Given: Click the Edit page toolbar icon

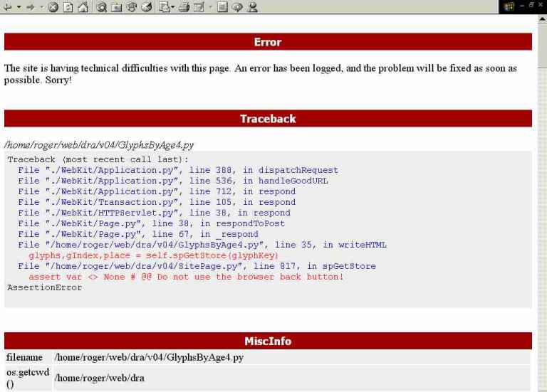Looking at the screenshot, I should coord(199,6).
